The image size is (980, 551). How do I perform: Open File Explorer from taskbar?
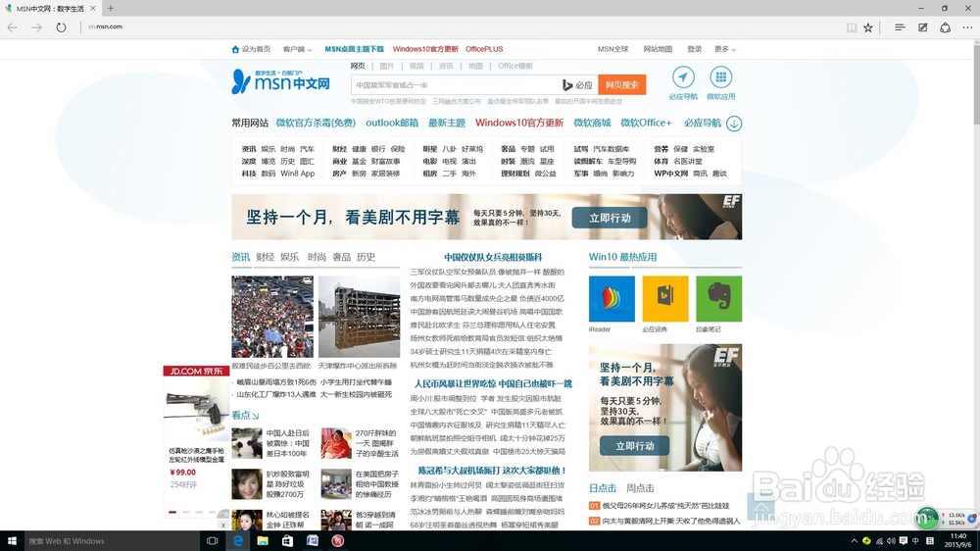coord(263,541)
